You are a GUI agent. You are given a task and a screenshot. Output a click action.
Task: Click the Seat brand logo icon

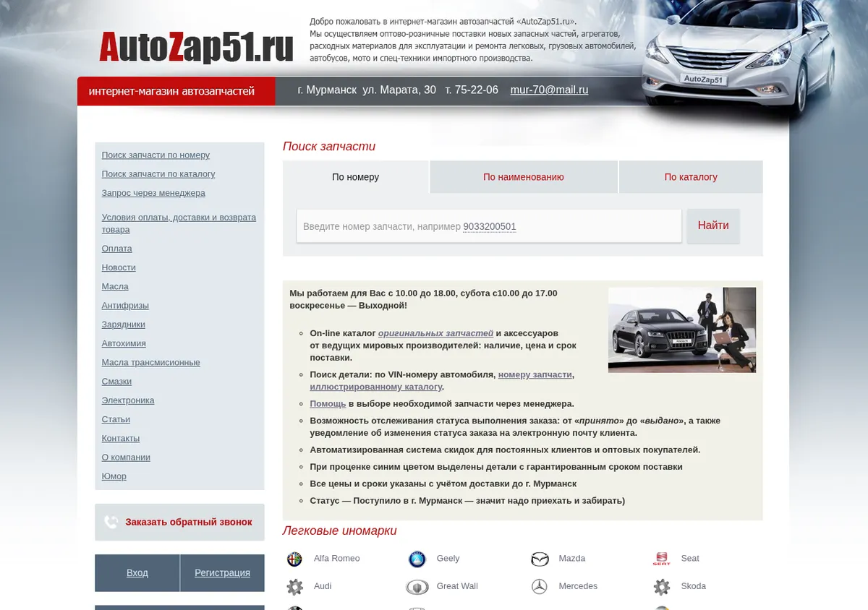[662, 559]
